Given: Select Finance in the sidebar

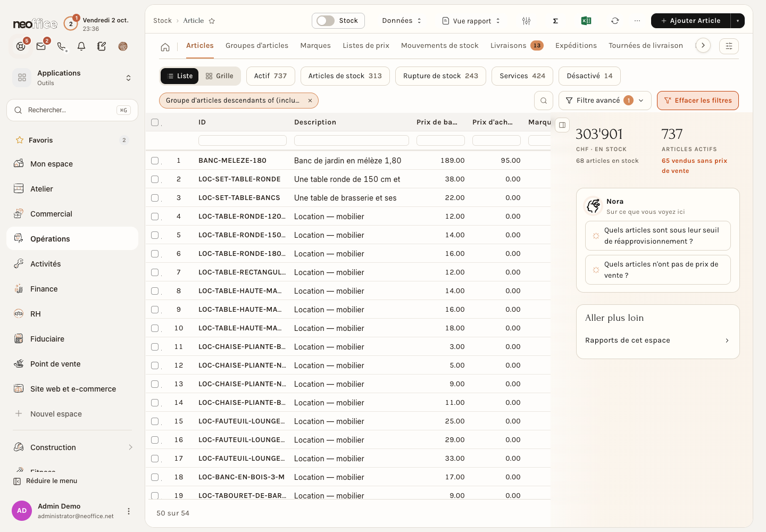Looking at the screenshot, I should tap(72, 289).
